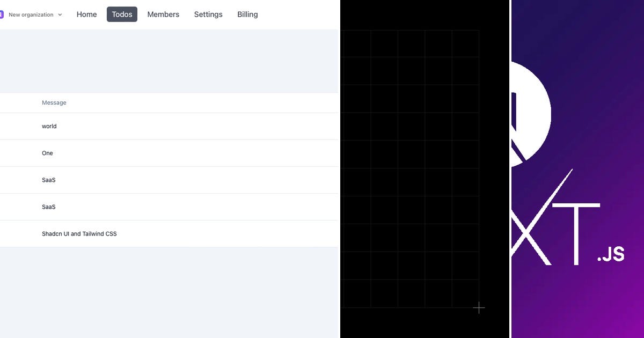Viewport: 644px width, 338px height.
Task: Select the first "SaaS" todo row
Action: [x=48, y=180]
